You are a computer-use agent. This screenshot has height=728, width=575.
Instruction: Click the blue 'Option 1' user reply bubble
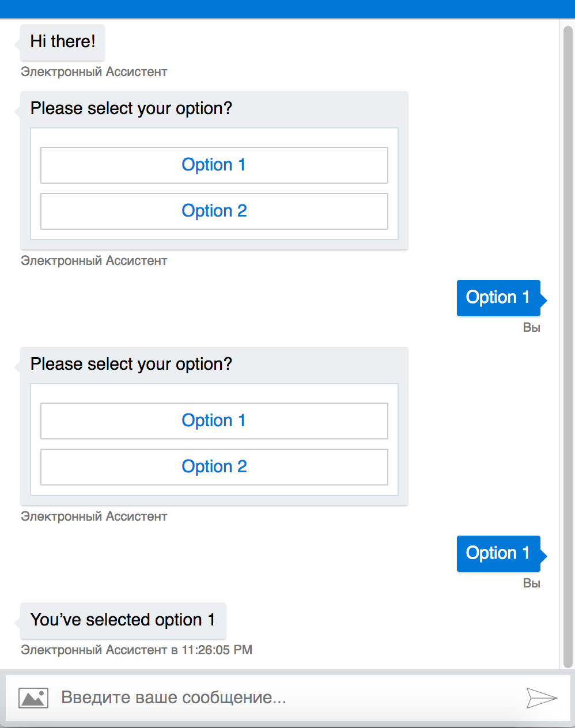498,297
